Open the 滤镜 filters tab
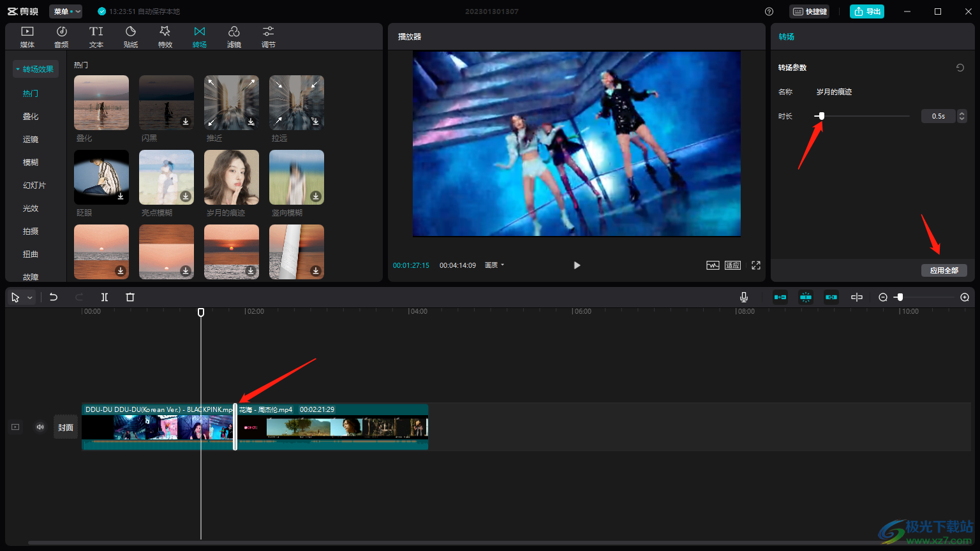This screenshot has height=551, width=980. (234, 37)
